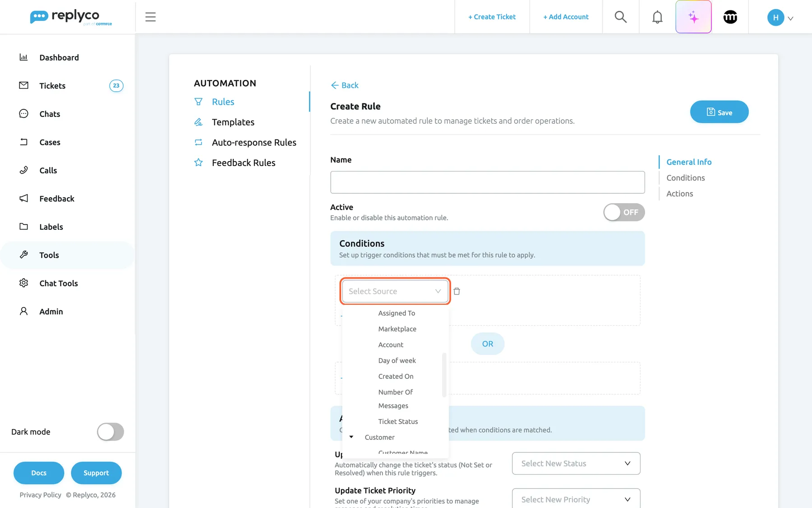
Task: Click the Admin person icon
Action: (23, 311)
